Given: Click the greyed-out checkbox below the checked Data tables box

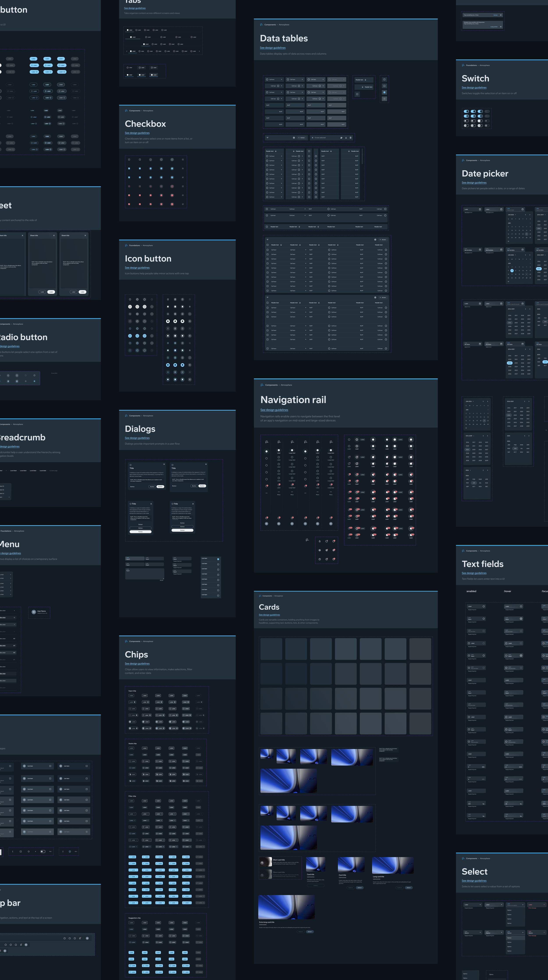Looking at the screenshot, I should [x=384, y=99].
